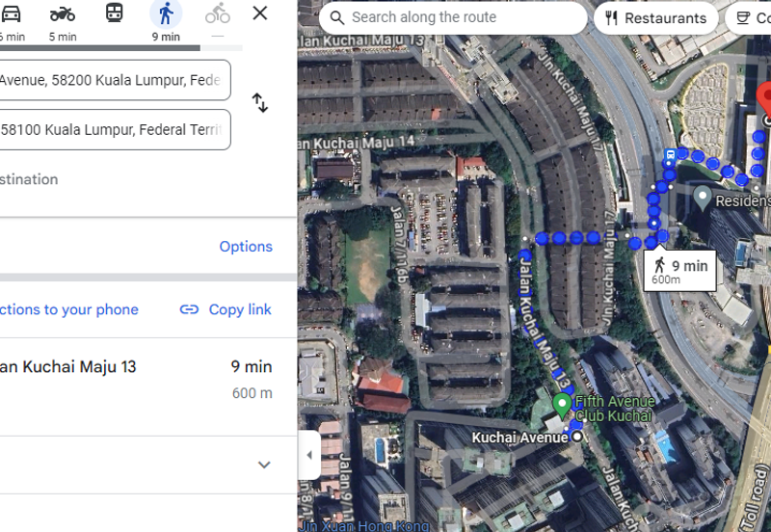Filter by Restaurants chip

[655, 17]
